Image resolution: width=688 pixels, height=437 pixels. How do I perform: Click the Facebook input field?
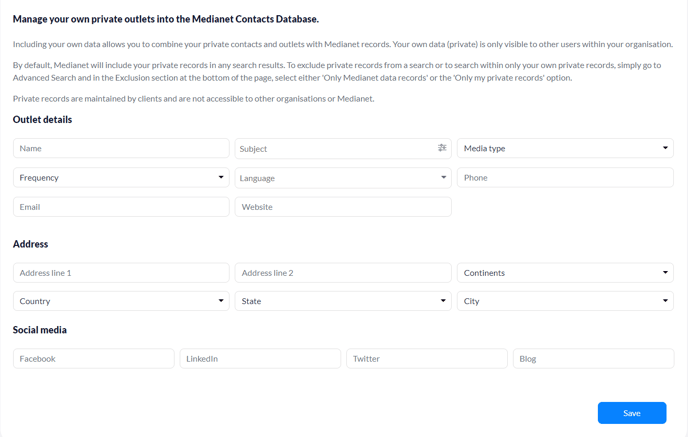click(93, 358)
